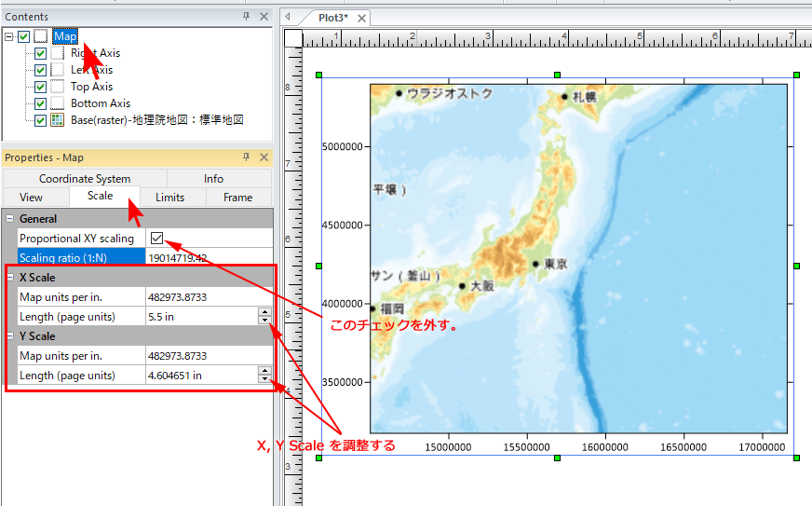Collapse the X Scale section
This screenshot has height=506, width=812.
pos(9,278)
